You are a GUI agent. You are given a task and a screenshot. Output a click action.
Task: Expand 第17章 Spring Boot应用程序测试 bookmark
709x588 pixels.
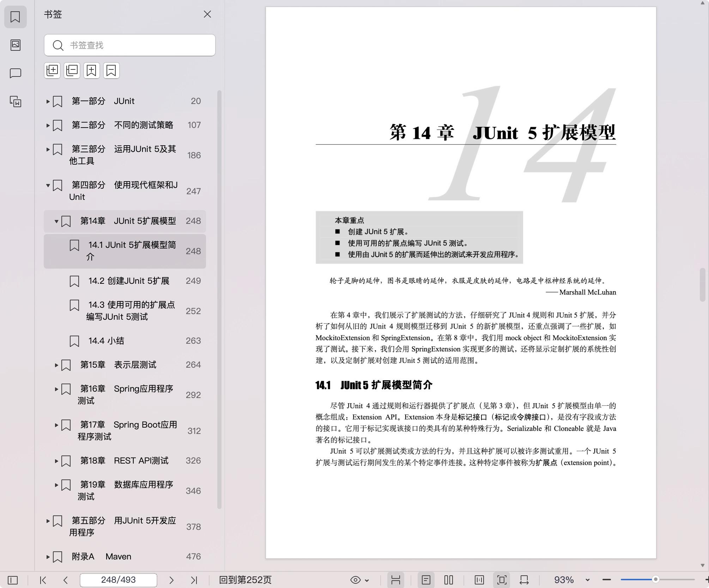(56, 425)
